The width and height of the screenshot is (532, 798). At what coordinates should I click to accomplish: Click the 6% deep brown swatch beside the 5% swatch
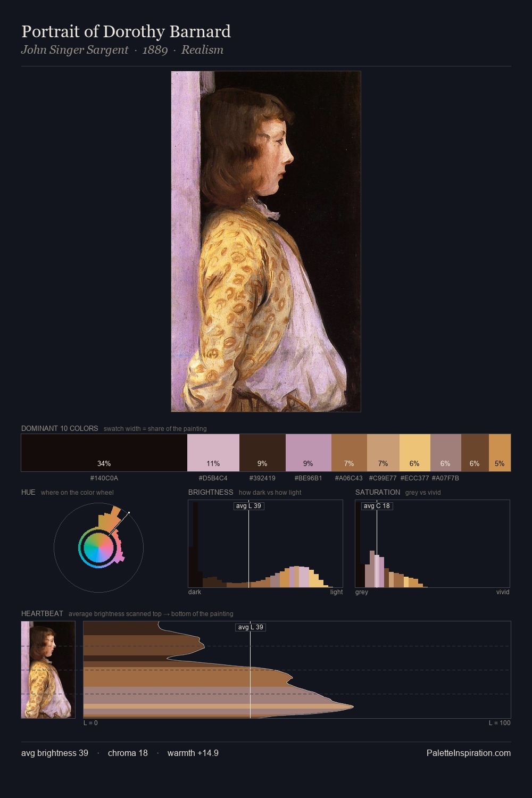(x=475, y=453)
